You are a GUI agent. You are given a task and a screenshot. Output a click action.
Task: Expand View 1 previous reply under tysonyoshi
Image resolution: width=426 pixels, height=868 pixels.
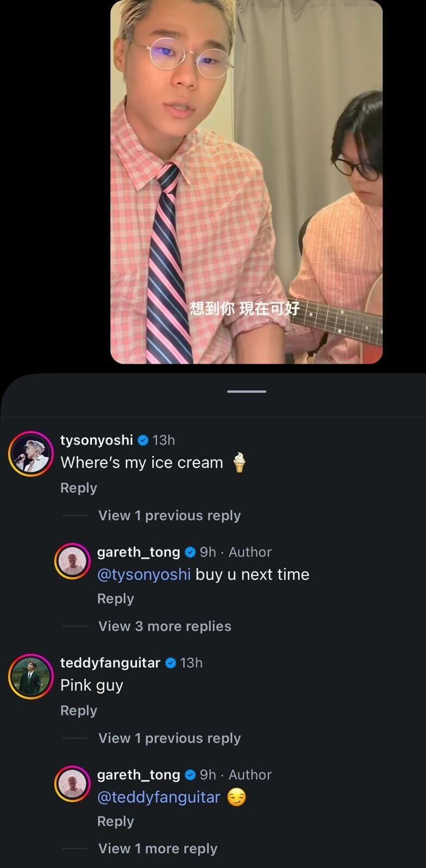pyautogui.click(x=170, y=515)
